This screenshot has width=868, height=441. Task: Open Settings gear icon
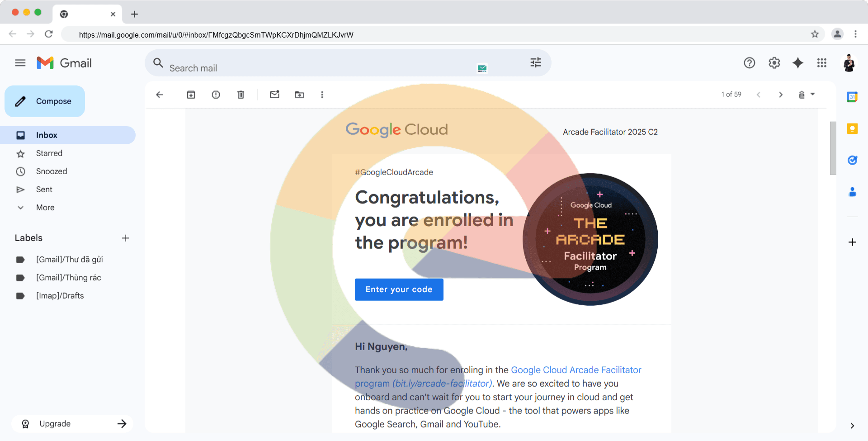coord(774,63)
